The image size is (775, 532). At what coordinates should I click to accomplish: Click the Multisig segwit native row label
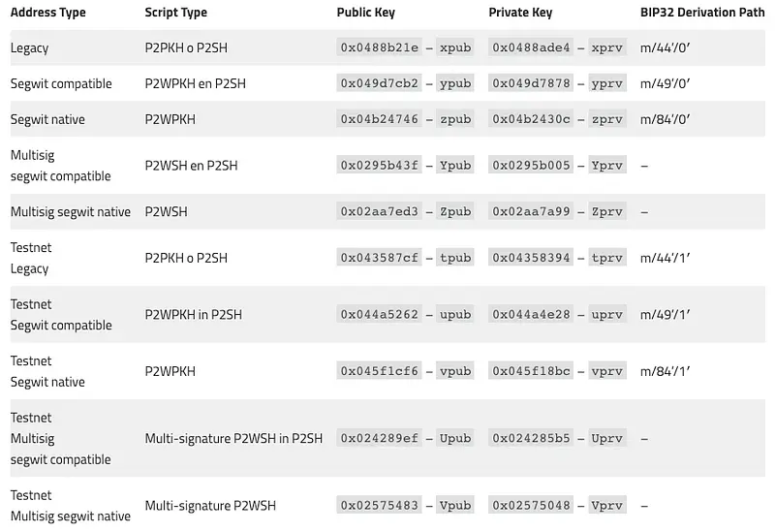tap(71, 211)
